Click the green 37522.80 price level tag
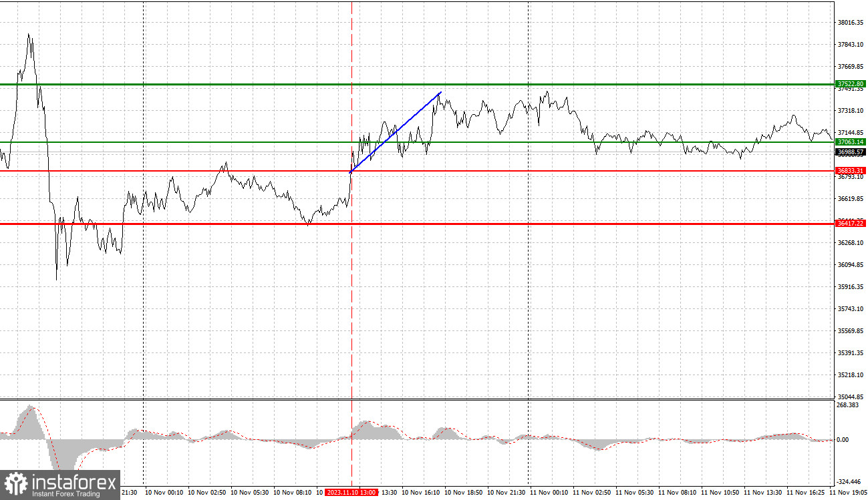Viewport: 868px width, 500px height. [851, 84]
